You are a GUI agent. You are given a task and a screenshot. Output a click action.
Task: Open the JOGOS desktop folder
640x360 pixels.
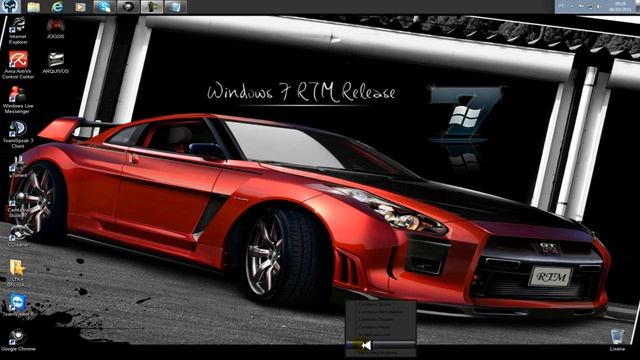[56, 28]
